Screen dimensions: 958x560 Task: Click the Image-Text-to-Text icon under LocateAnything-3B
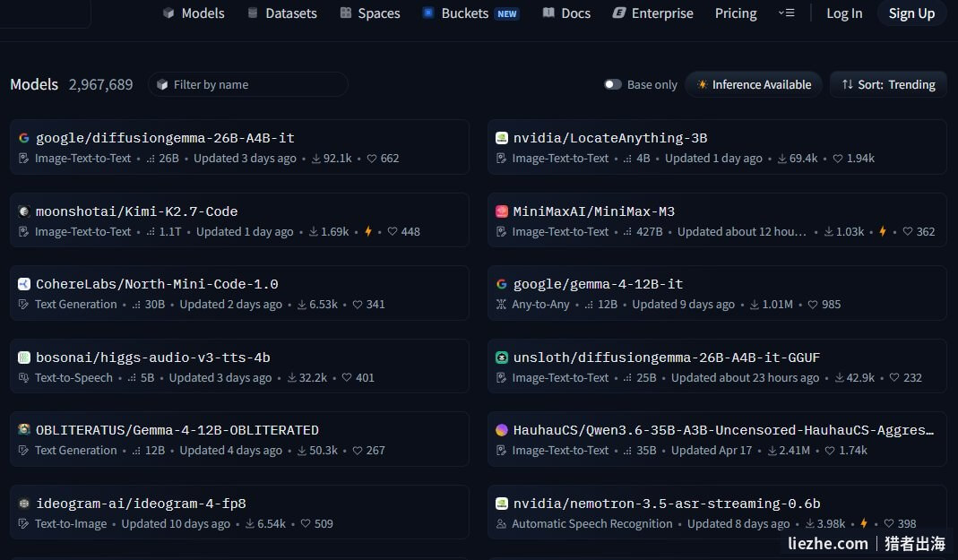pos(501,159)
